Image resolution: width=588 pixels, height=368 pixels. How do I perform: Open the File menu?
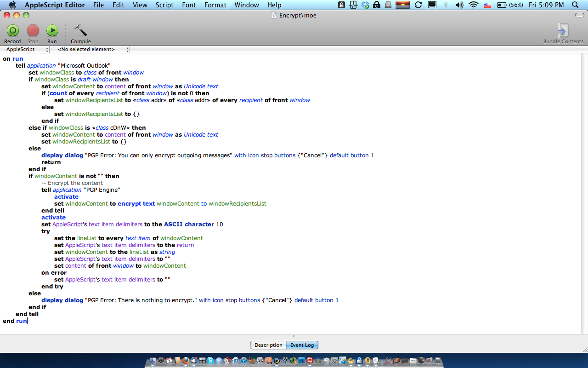[98, 5]
